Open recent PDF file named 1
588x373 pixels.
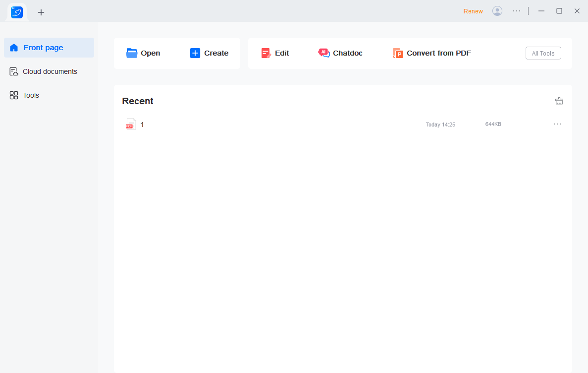142,124
